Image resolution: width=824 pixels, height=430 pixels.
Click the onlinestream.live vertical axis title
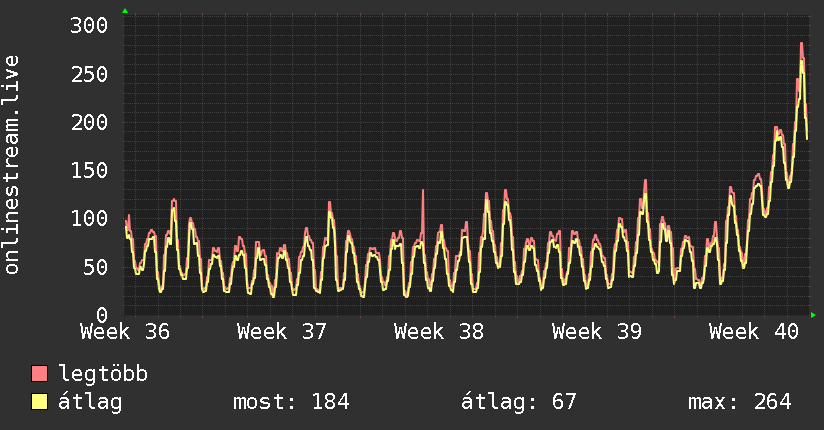tap(11, 165)
